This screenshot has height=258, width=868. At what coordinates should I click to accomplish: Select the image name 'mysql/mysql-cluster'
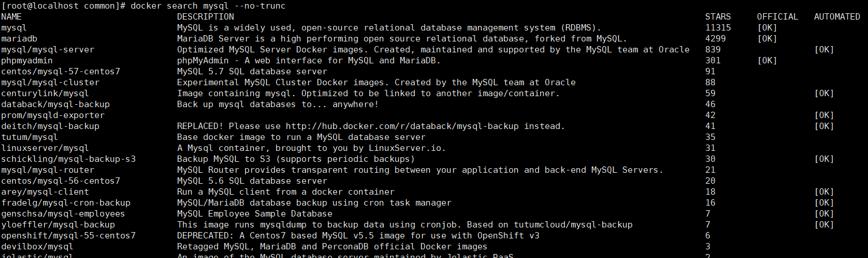50,82
